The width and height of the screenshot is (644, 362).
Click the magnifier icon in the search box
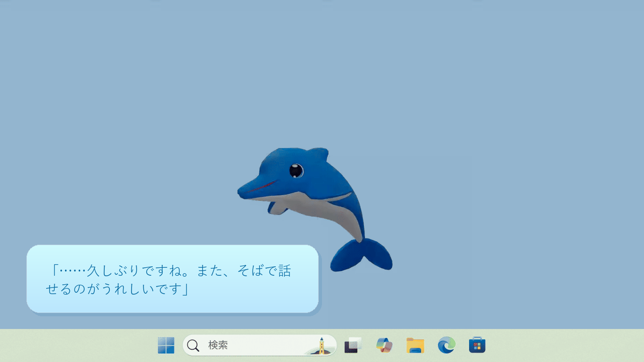(193, 346)
